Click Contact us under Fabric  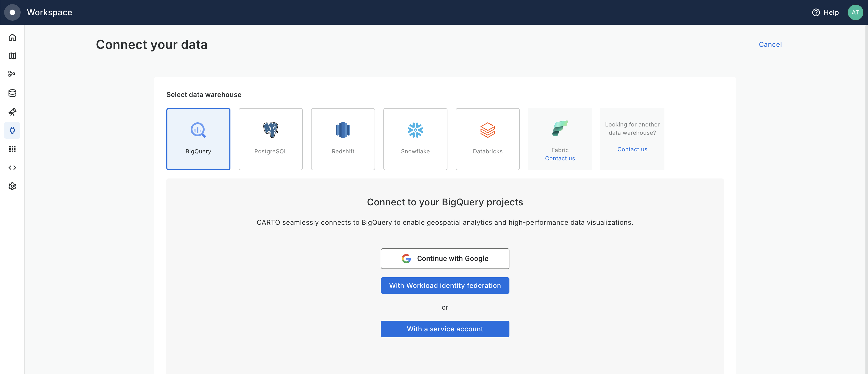point(560,159)
